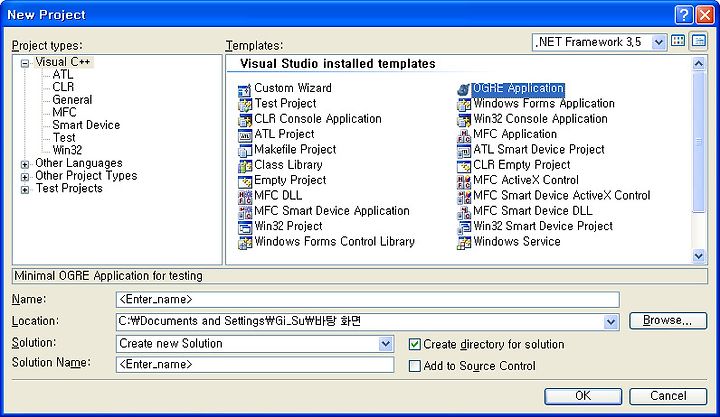Select the MFC Smart Device DLL icon

tap(464, 212)
